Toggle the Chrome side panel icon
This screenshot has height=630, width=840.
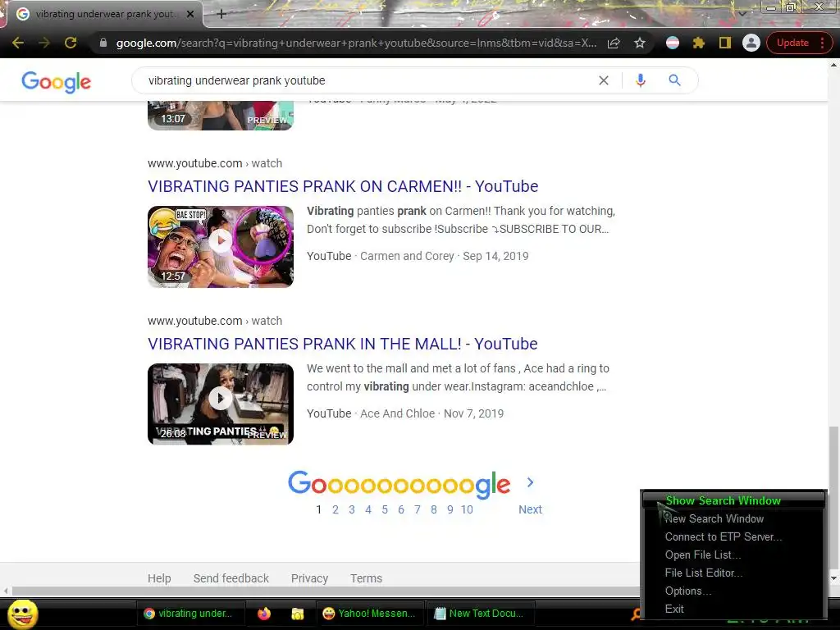click(x=725, y=43)
